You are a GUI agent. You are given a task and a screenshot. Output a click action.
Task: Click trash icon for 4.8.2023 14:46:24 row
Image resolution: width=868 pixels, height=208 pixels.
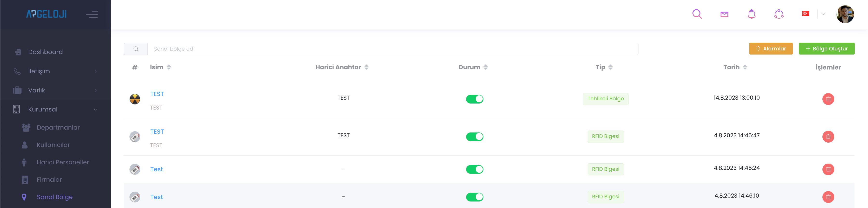coord(828,169)
